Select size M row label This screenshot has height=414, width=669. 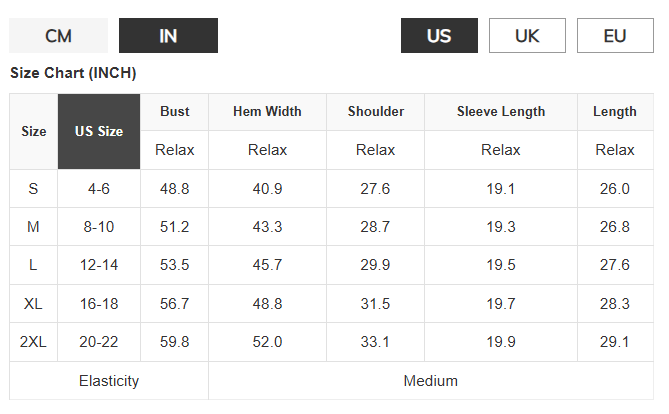coord(34,227)
